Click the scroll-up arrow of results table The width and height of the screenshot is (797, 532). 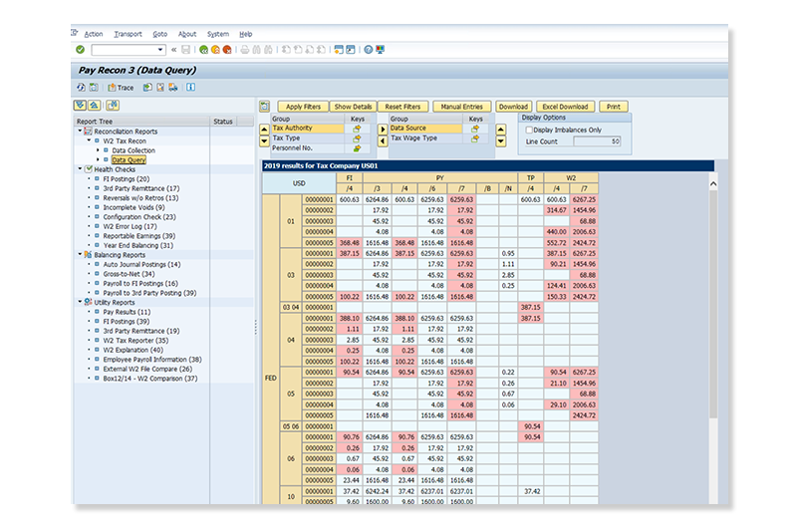pyautogui.click(x=713, y=184)
